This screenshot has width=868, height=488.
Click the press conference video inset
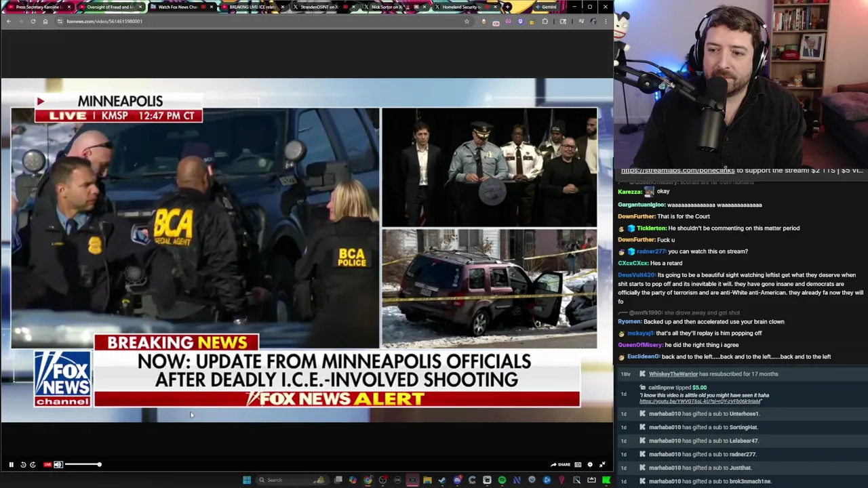489,167
